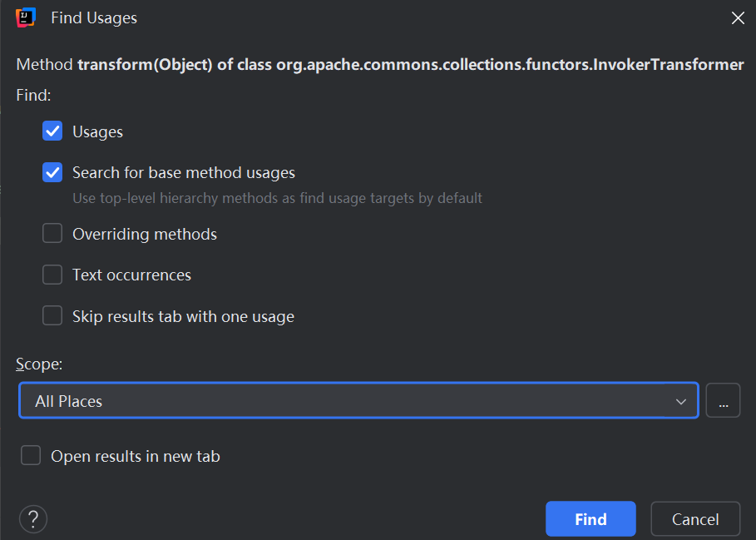Cancel the Find Usages dialog
756x540 pixels.
pos(695,519)
